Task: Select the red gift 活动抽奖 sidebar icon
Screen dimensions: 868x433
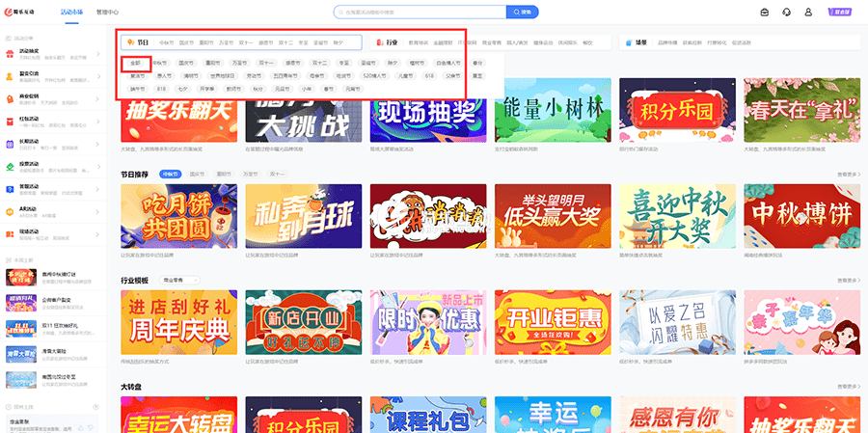Action: [x=10, y=54]
